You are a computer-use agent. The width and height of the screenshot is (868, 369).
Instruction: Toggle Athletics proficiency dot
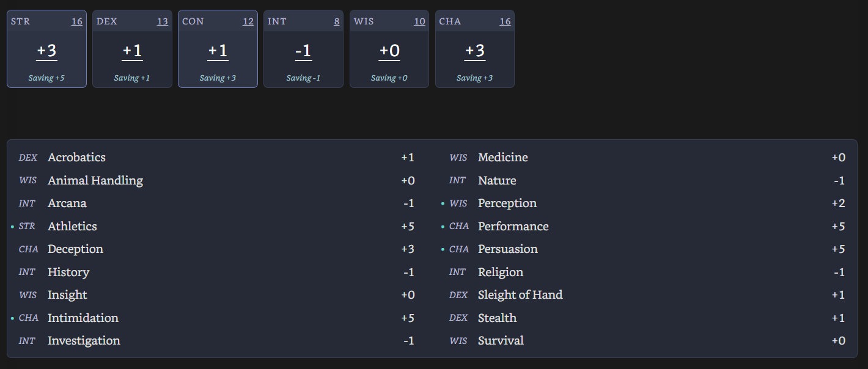(x=12, y=227)
